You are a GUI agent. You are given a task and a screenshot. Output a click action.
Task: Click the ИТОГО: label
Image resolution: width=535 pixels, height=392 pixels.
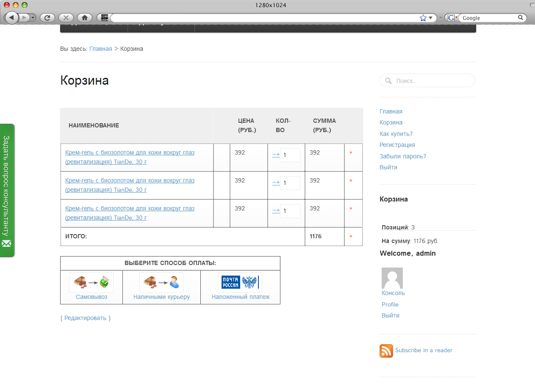pos(76,236)
